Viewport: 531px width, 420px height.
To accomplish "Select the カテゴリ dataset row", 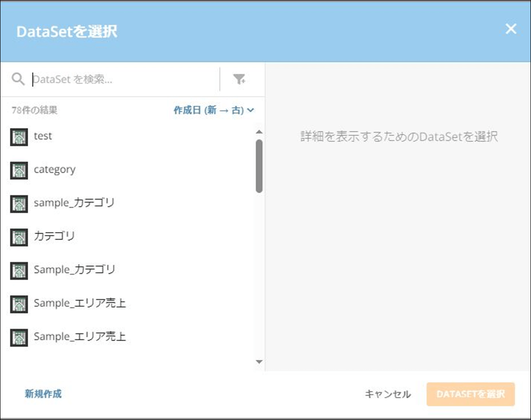I will (x=128, y=236).
